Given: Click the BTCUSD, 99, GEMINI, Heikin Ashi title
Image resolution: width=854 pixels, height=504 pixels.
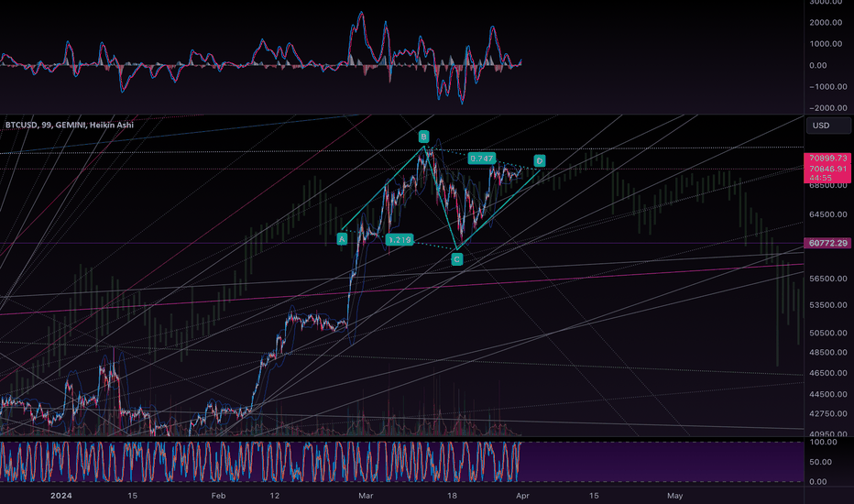Looking at the screenshot, I should coord(70,125).
